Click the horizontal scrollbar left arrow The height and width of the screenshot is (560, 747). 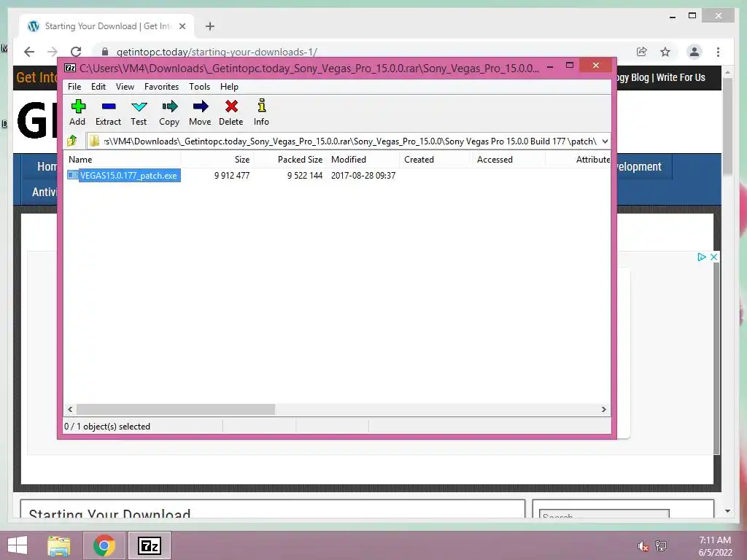point(70,409)
